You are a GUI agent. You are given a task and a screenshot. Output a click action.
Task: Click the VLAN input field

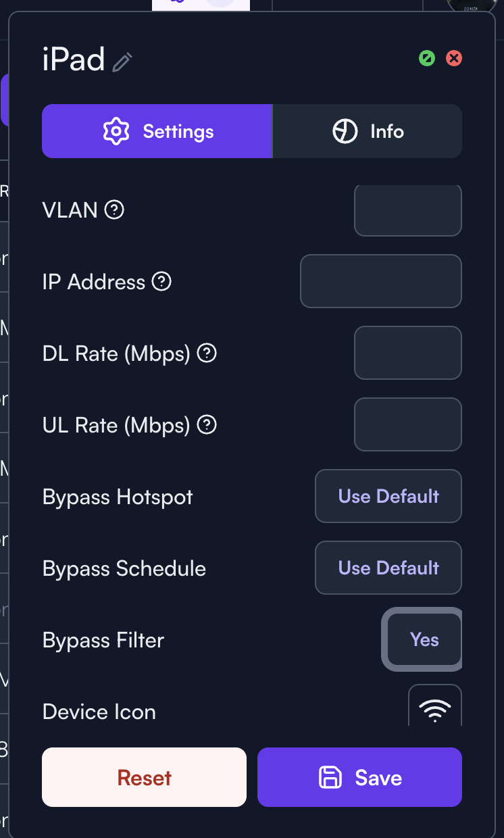(x=408, y=210)
